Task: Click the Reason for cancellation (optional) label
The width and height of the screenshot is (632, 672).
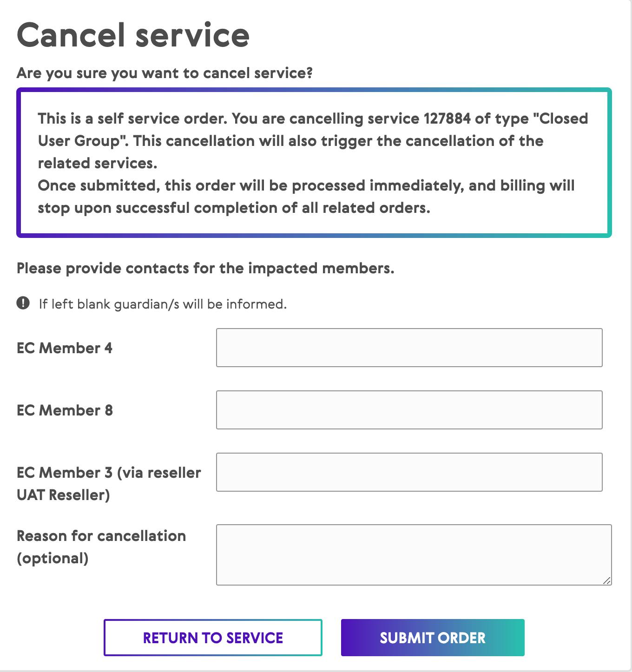Action: 101,547
